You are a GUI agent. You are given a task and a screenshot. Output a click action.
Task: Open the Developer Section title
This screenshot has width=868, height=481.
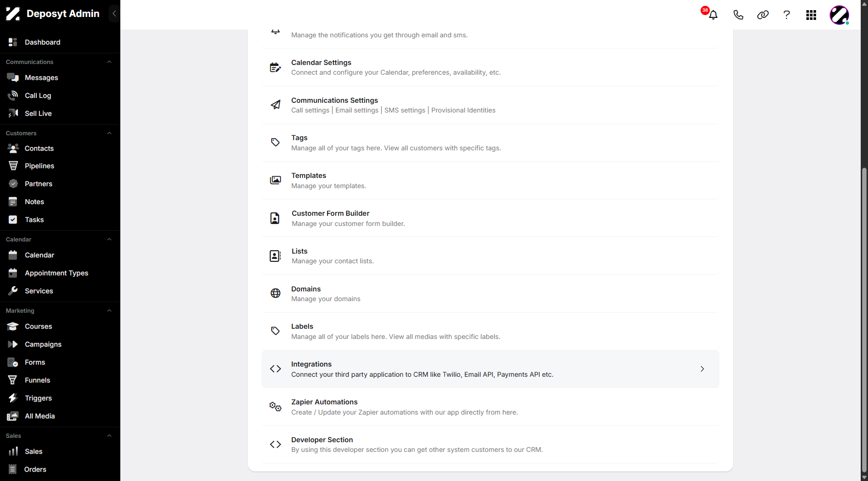point(322,440)
